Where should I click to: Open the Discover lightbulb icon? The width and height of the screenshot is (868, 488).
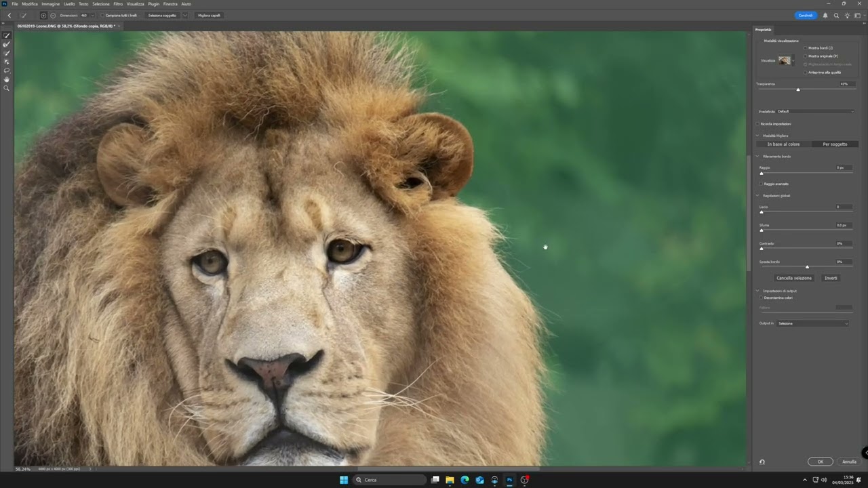847,15
